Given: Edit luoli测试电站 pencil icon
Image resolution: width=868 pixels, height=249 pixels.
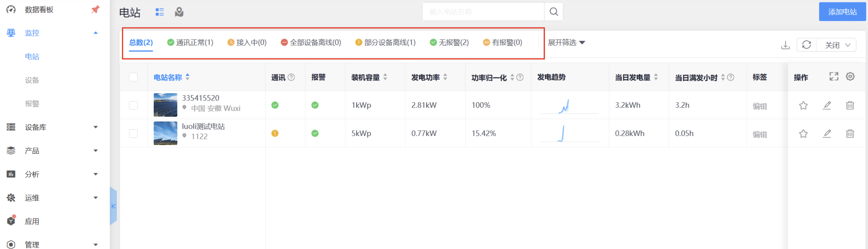Looking at the screenshot, I should point(827,133).
